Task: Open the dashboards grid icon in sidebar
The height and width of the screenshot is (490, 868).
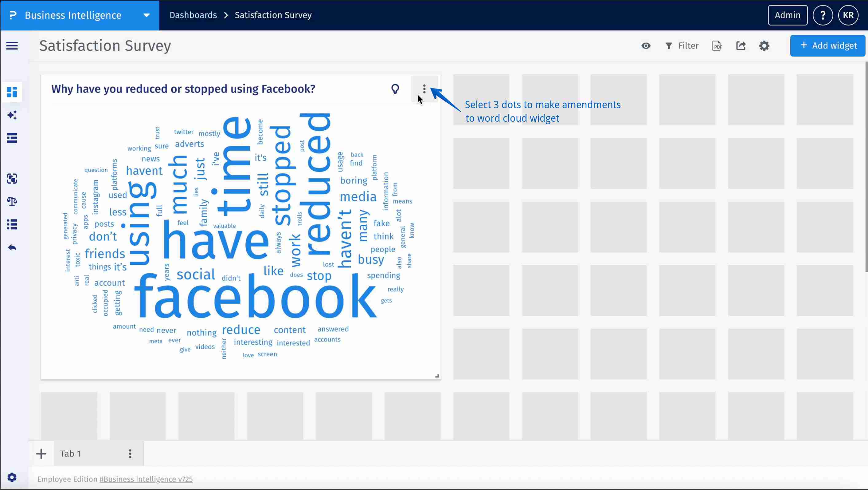Action: pyautogui.click(x=12, y=92)
